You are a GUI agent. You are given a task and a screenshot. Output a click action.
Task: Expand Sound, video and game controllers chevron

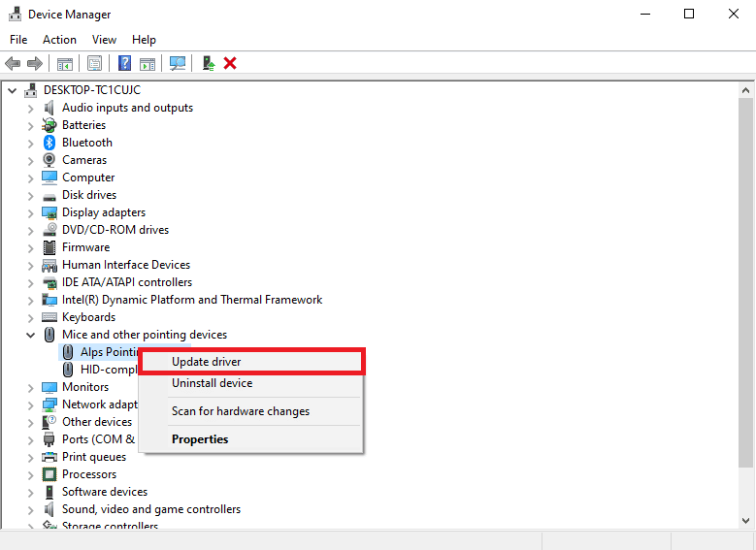(x=31, y=509)
